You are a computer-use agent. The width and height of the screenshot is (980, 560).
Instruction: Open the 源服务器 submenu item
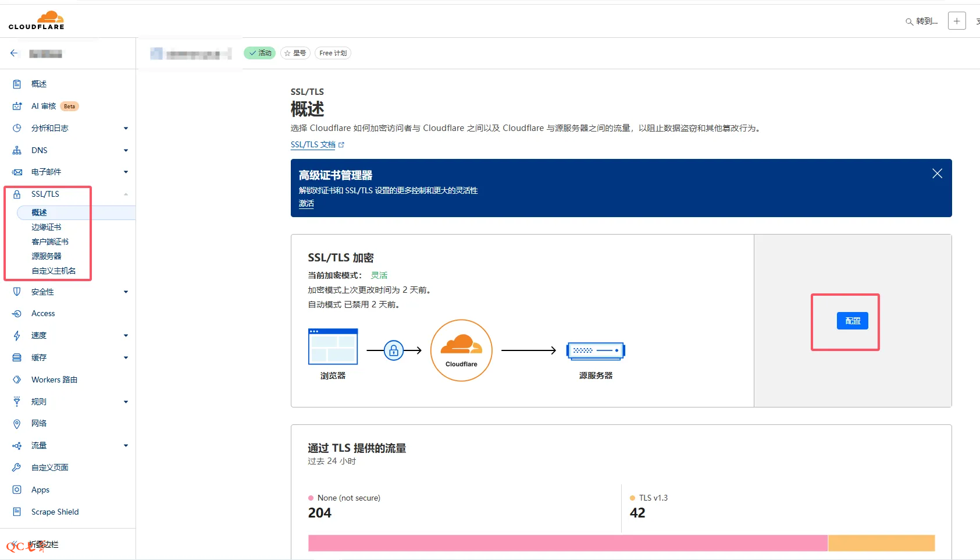[47, 256]
